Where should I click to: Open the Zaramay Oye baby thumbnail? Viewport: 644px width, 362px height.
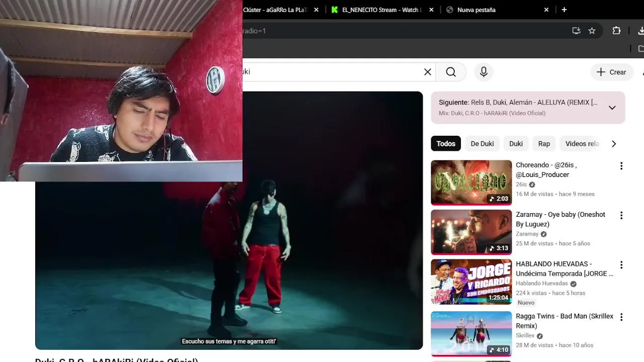471,232
